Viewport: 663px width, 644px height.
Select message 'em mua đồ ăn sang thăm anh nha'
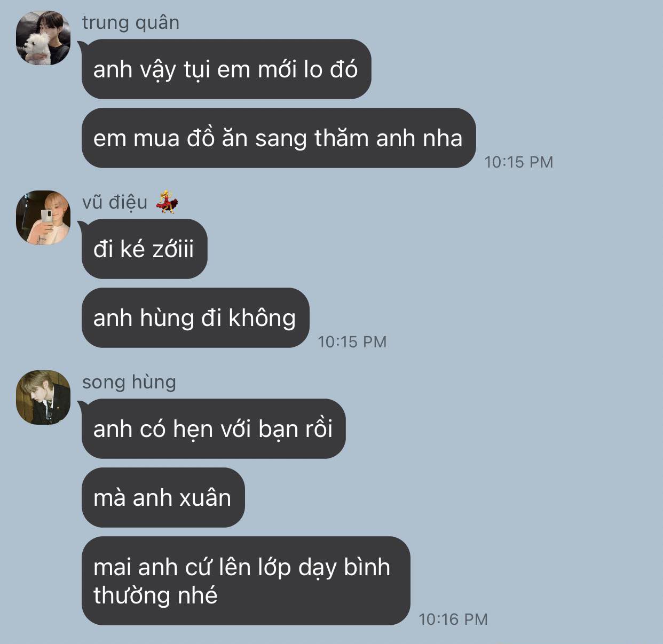point(279,138)
